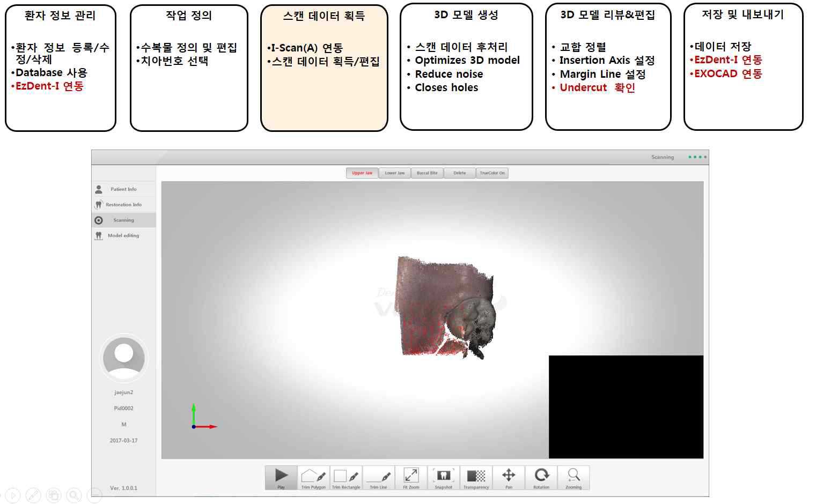Screen dimensions: 816x504
Task: Open Patient Info in sidebar
Action: (x=123, y=189)
